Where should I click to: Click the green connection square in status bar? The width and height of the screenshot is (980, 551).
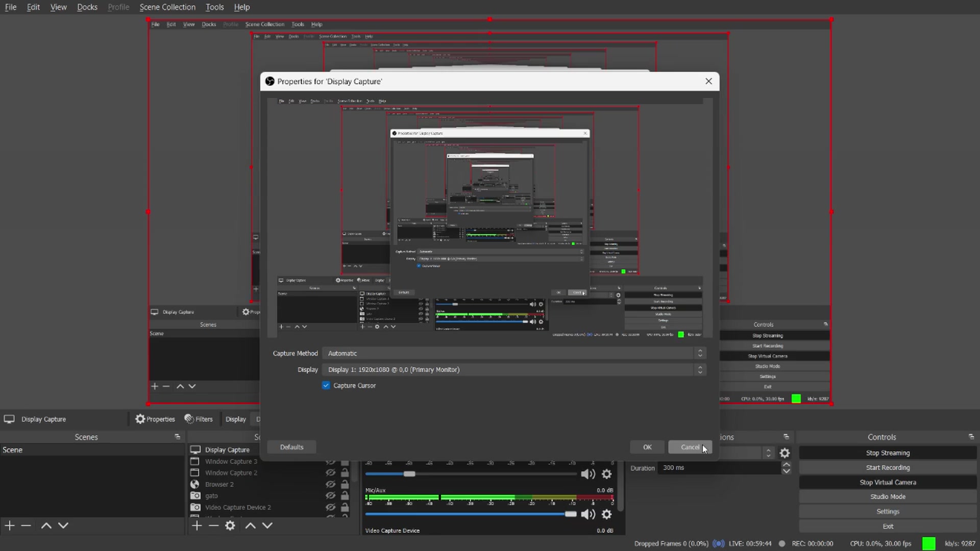coord(929,543)
